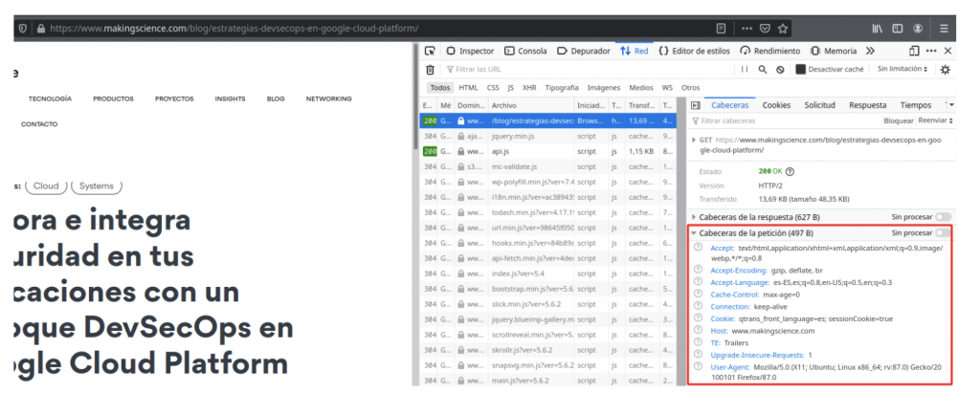Image resolution: width=980 pixels, height=416 pixels.
Task: Toggle Sin procesar for response headers
Action: [x=944, y=217]
